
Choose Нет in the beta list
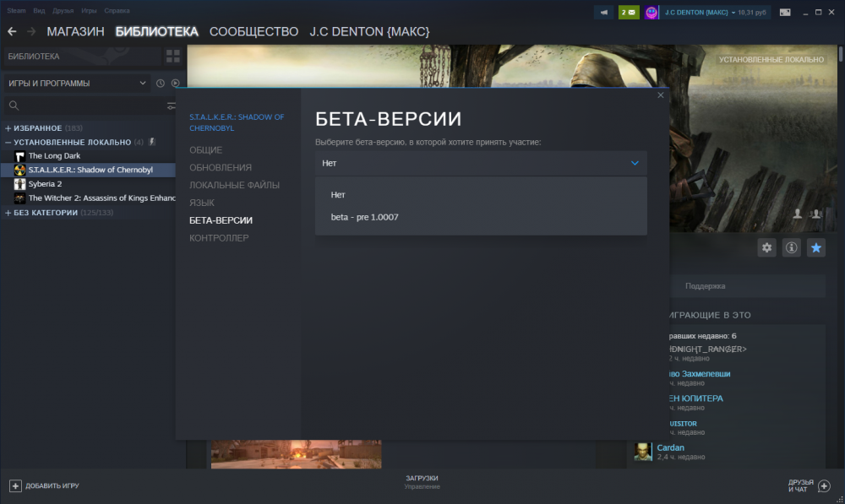coord(339,195)
